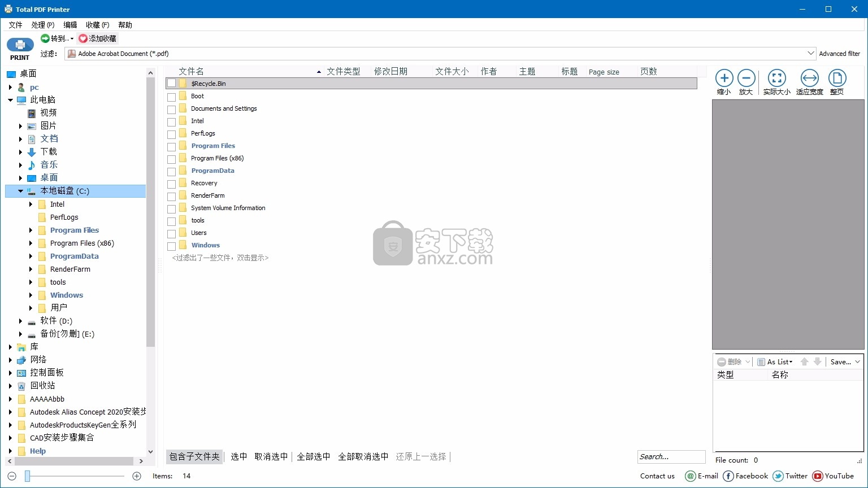This screenshot has height=488, width=868.
Task: Expand the 备份[勿删] (E:) drive node
Action: 21,334
